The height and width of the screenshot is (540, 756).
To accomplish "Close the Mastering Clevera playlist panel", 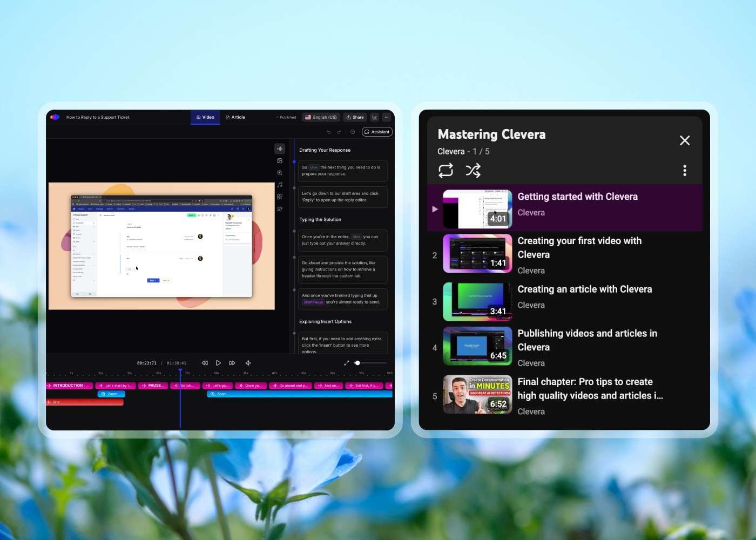I will point(685,140).
